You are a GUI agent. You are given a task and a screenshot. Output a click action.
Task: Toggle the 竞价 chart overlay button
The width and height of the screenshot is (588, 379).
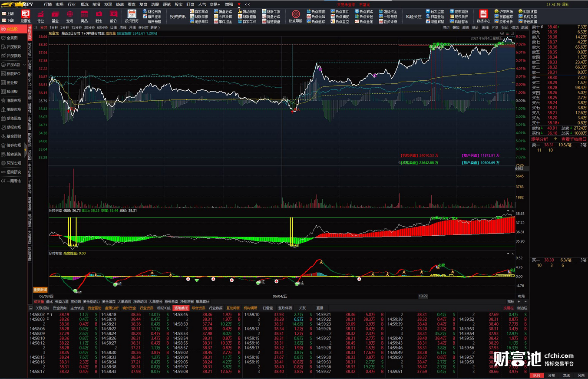click(446, 27)
